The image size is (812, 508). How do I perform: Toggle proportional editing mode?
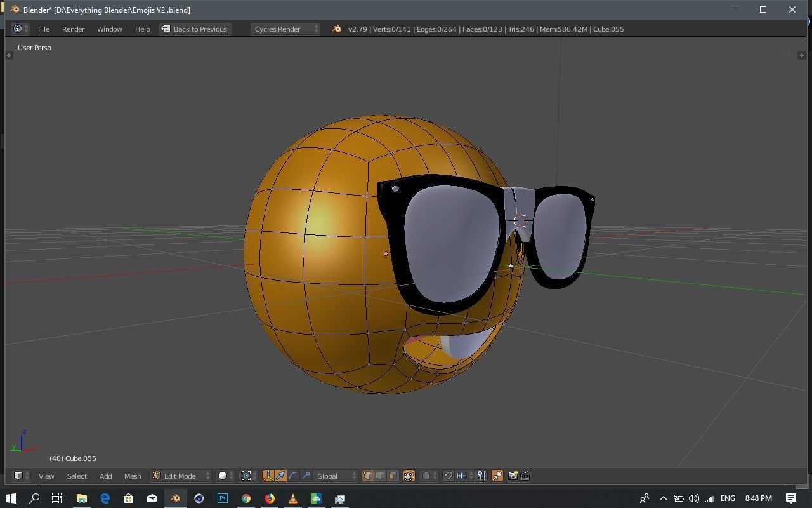429,476
